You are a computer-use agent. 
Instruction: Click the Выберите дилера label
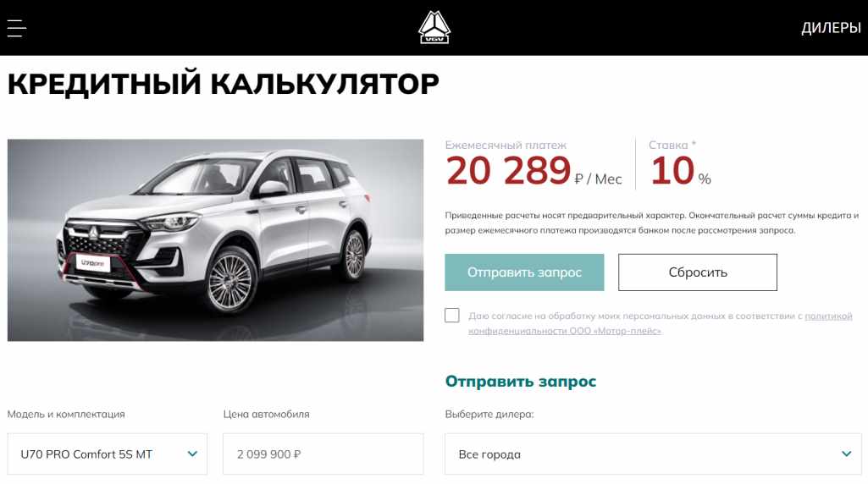pos(489,415)
